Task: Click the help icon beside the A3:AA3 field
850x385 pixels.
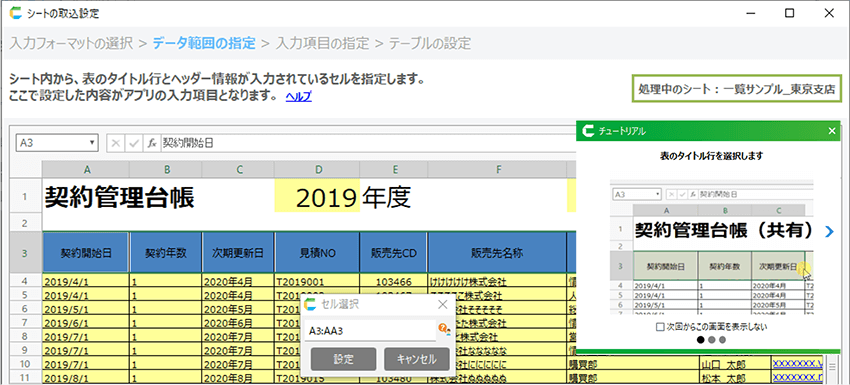Action: click(444, 329)
